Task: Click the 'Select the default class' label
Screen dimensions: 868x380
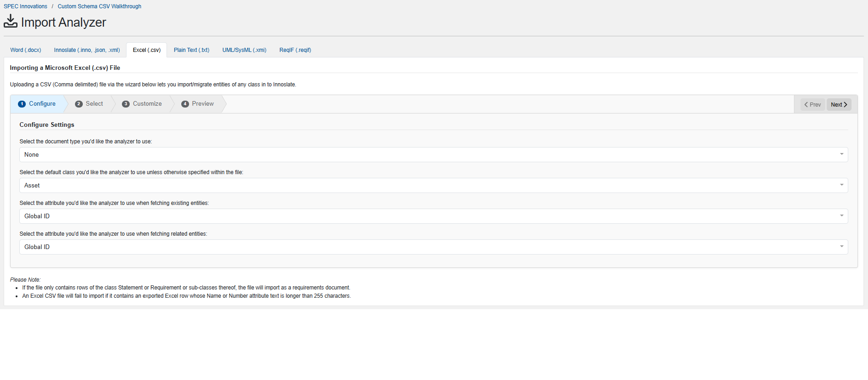Action: point(131,172)
